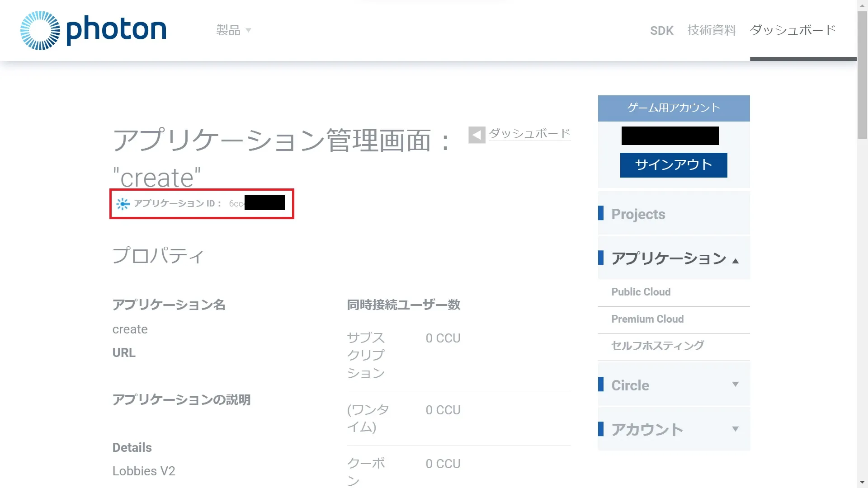Screen dimensions: 868x488
Task: Expand the Circle sidebar section
Action: [674, 385]
